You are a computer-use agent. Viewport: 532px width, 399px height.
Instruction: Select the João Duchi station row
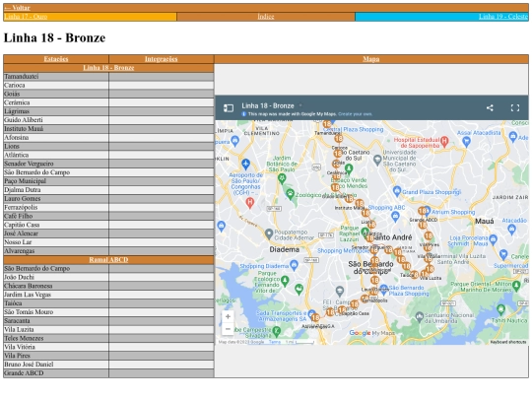point(108,277)
